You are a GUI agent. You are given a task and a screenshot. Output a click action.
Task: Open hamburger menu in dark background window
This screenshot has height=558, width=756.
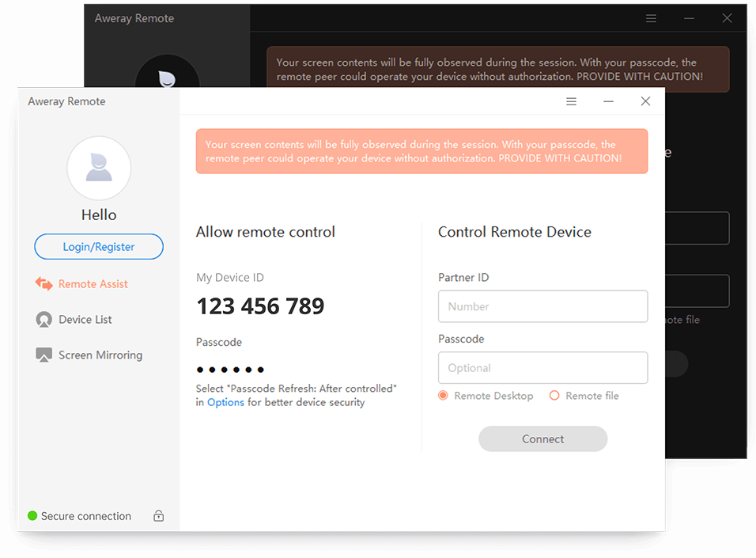652,18
